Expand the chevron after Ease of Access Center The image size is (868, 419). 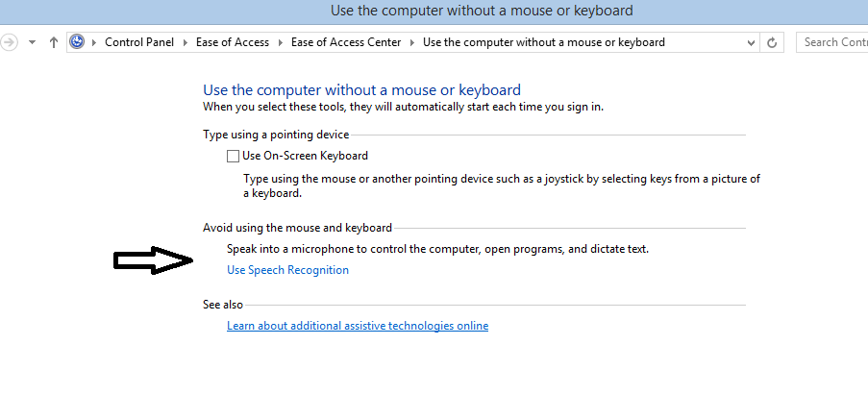point(414,42)
